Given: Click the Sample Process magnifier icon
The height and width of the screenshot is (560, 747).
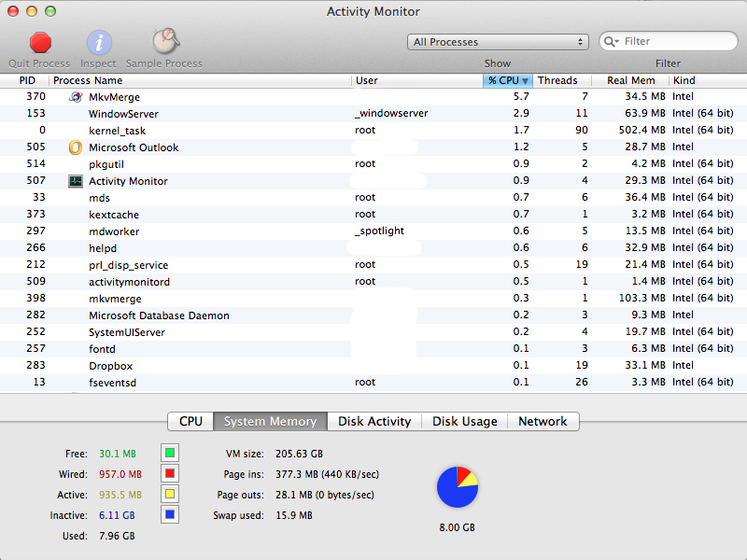Looking at the screenshot, I should 165,41.
